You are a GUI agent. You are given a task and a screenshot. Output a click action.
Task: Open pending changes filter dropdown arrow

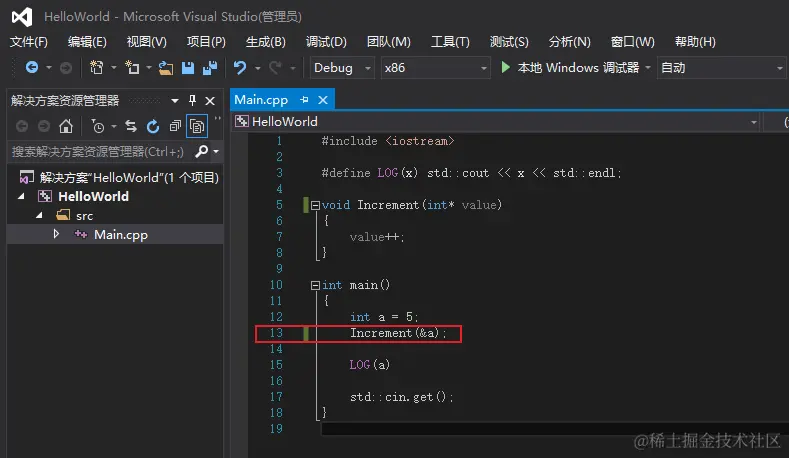click(x=114, y=126)
